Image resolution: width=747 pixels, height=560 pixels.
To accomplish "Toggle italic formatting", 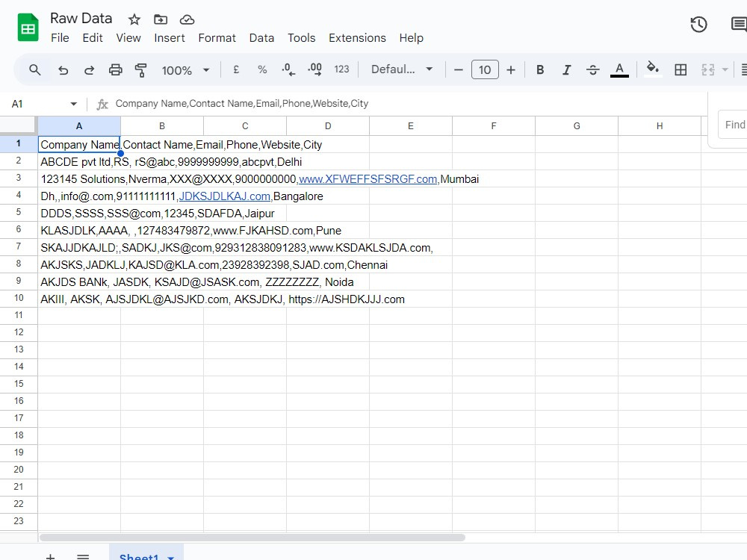I will tap(566, 70).
